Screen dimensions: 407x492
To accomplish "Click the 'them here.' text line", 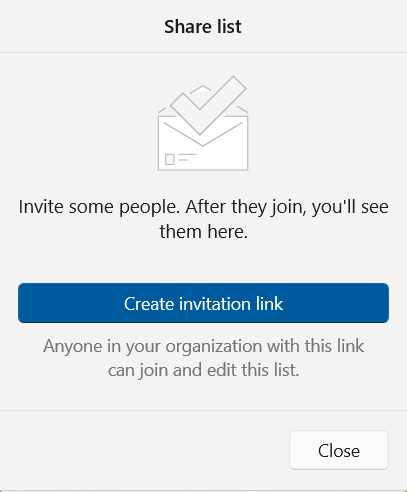I will pyautogui.click(x=203, y=231).
